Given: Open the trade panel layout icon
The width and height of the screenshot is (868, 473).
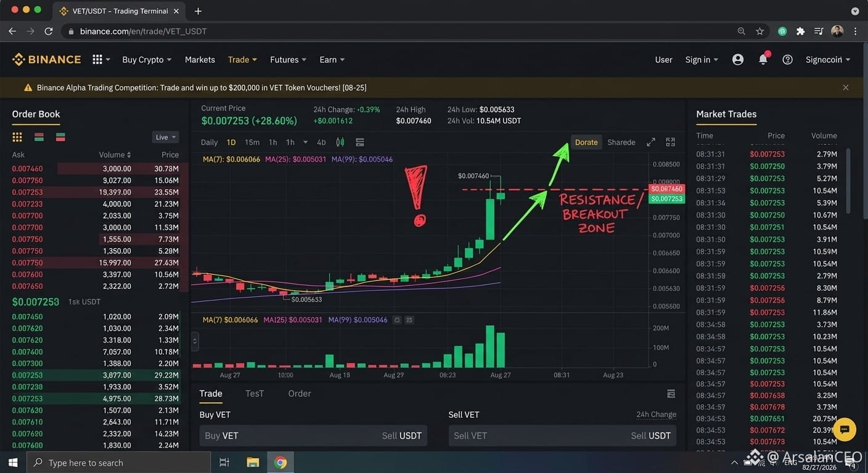Looking at the screenshot, I should pos(671,394).
